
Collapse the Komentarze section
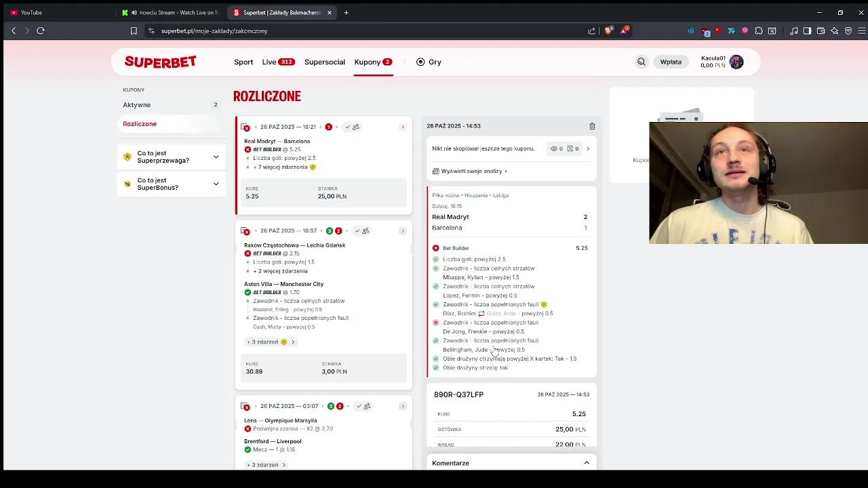coord(587,463)
